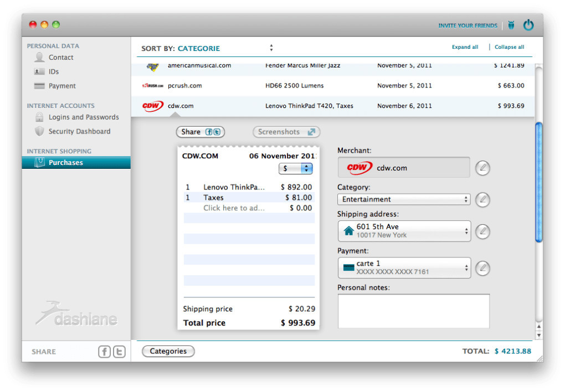Open the Sort By Categorie selector
This screenshot has height=392, width=565.
pyautogui.click(x=207, y=48)
